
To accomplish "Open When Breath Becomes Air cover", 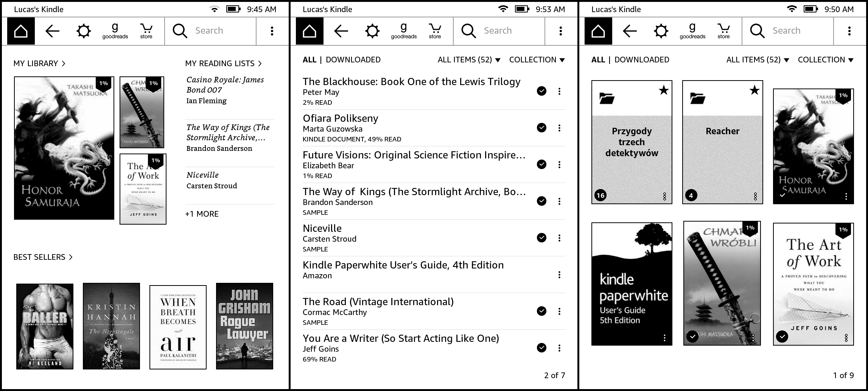I will pyautogui.click(x=178, y=327).
